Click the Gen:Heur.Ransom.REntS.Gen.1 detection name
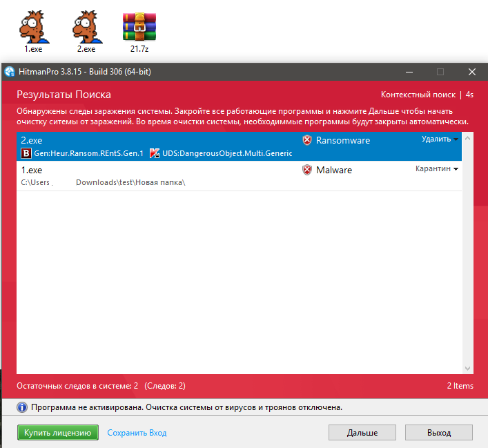This screenshot has width=488, height=448. (x=89, y=153)
